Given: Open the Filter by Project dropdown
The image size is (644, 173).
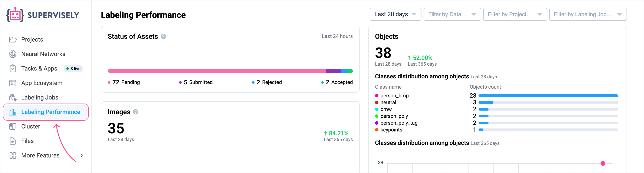Looking at the screenshot, I should pos(515,14).
